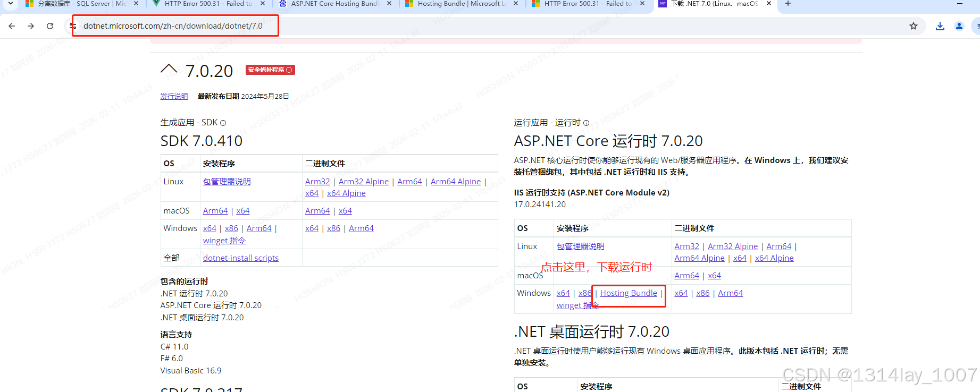Download macOS Arm64 binary in ASP.NET Core table
The width and height of the screenshot is (980, 392).
[687, 276]
